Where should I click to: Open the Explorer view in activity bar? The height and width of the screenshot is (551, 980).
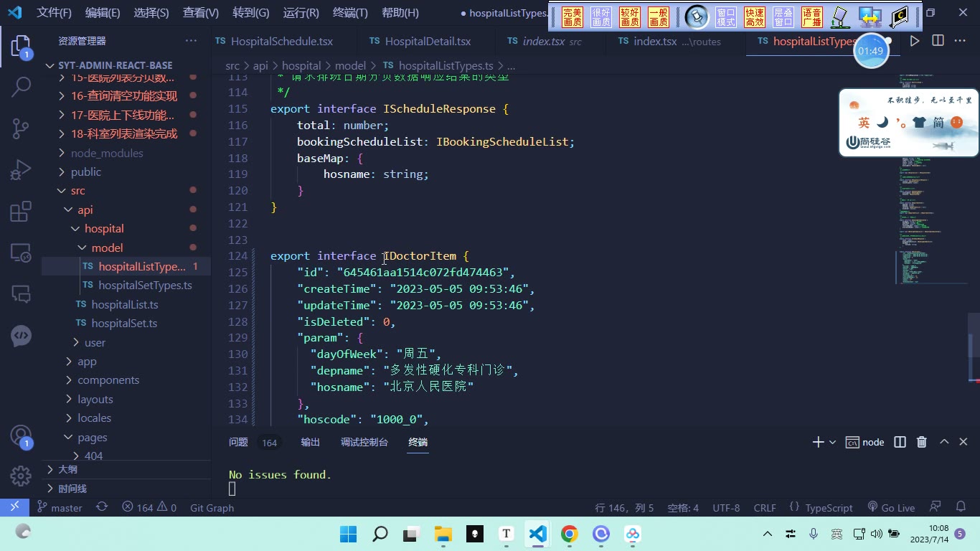click(x=21, y=47)
